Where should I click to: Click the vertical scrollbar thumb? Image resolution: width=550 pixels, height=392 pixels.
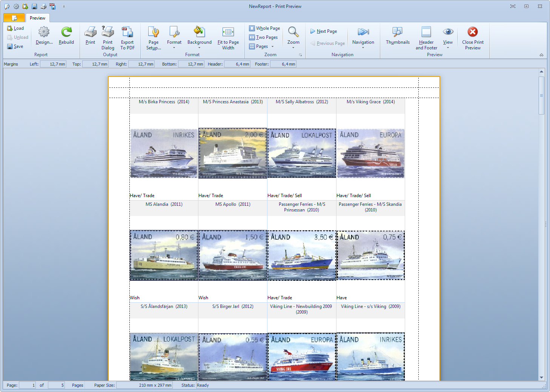(x=541, y=95)
